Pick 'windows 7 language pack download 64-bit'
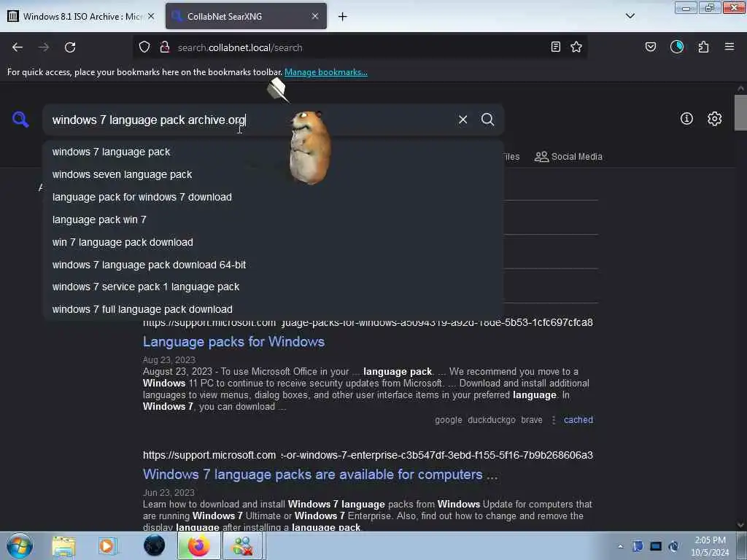The image size is (747, 560). 273,265
